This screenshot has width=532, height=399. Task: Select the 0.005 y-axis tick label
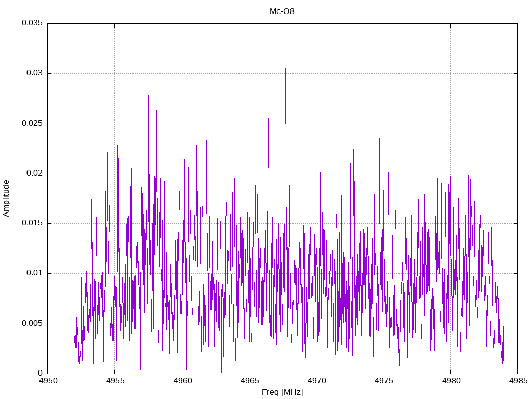click(x=32, y=324)
